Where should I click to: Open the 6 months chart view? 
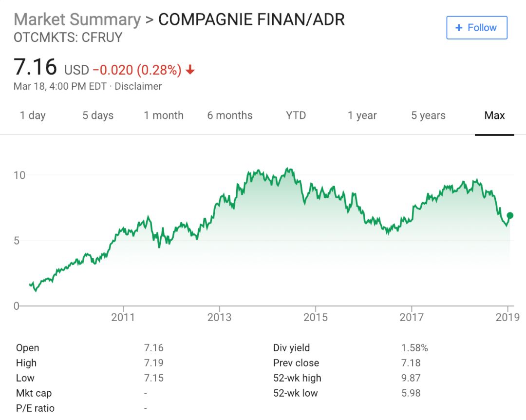(230, 115)
